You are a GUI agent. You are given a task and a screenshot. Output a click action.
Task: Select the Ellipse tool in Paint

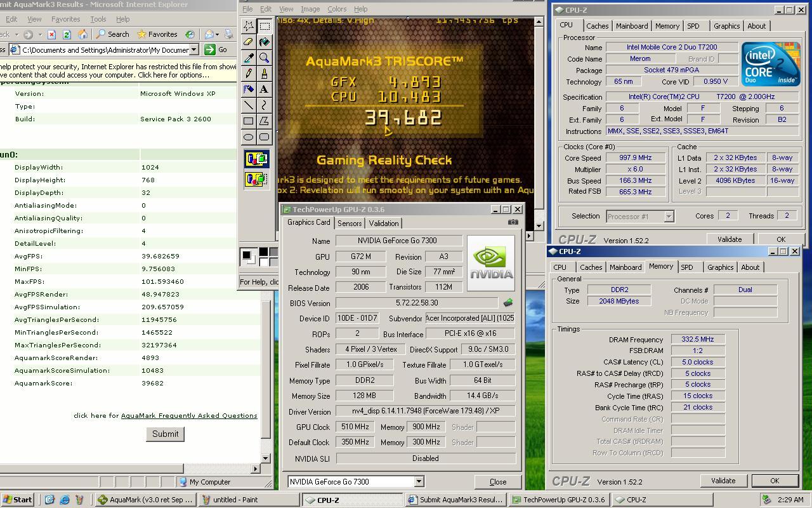[249, 137]
